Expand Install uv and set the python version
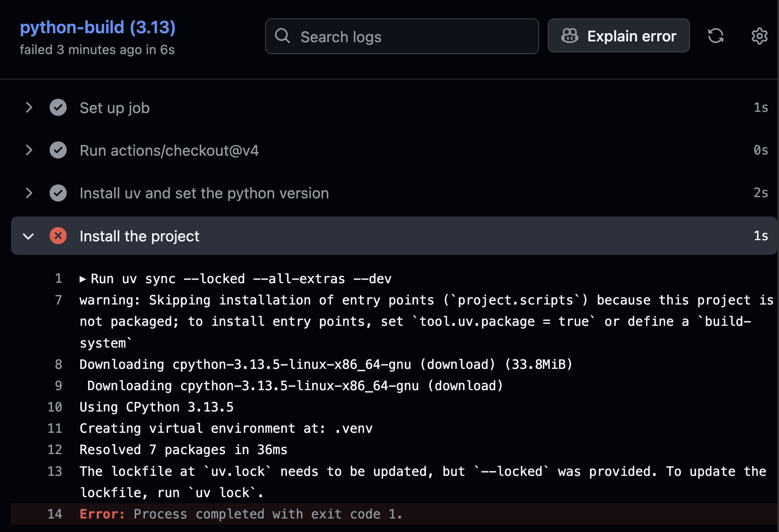The height and width of the screenshot is (532, 779). click(x=29, y=193)
